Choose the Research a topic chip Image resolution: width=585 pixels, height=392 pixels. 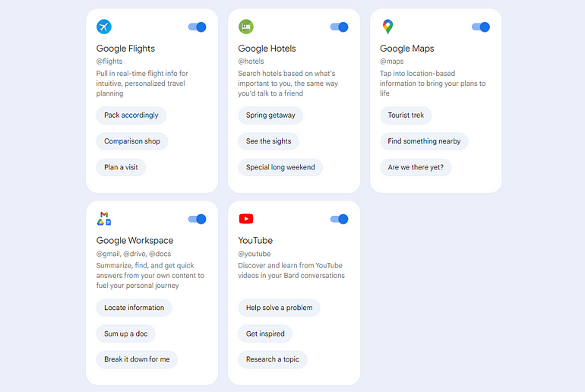[x=273, y=359]
